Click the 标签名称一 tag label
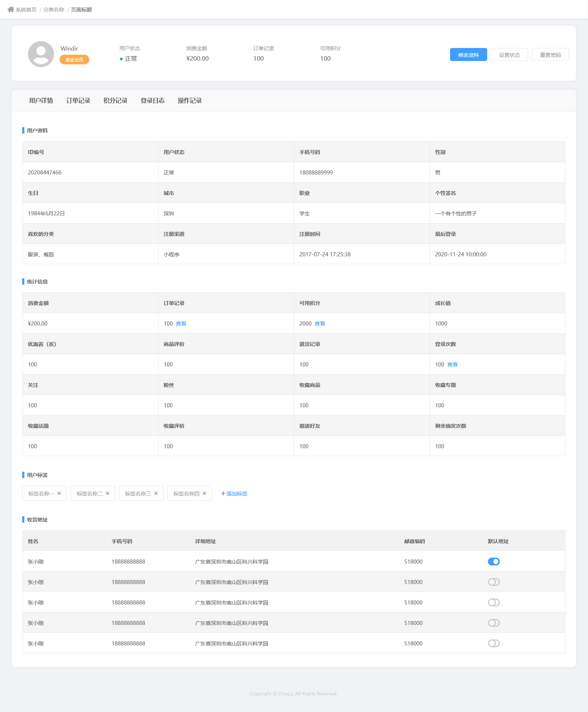This screenshot has width=588, height=712. coord(41,494)
